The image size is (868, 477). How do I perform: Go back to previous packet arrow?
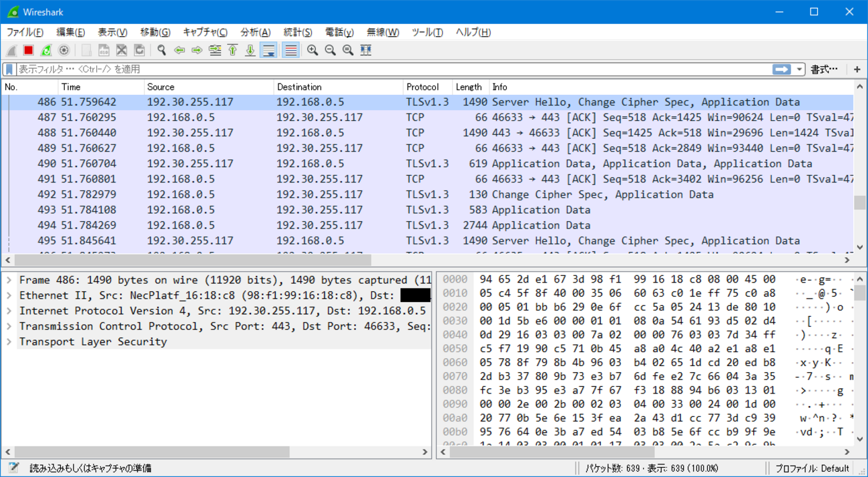[x=179, y=50]
